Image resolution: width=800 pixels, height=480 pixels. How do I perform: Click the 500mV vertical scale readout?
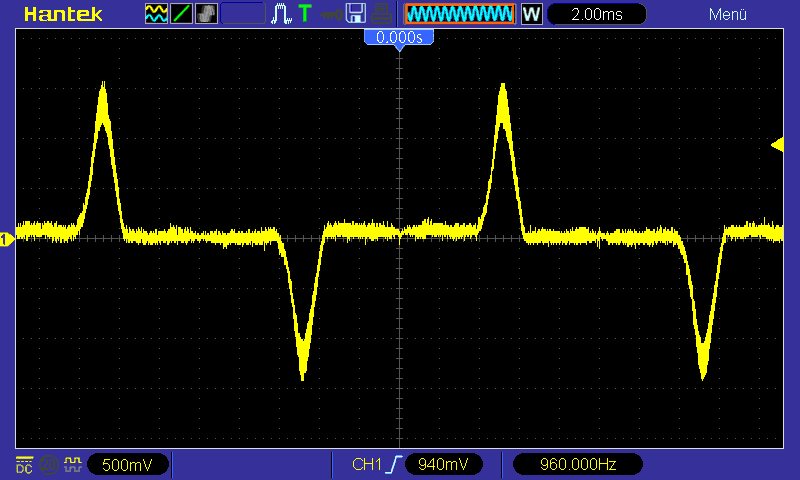pos(127,464)
